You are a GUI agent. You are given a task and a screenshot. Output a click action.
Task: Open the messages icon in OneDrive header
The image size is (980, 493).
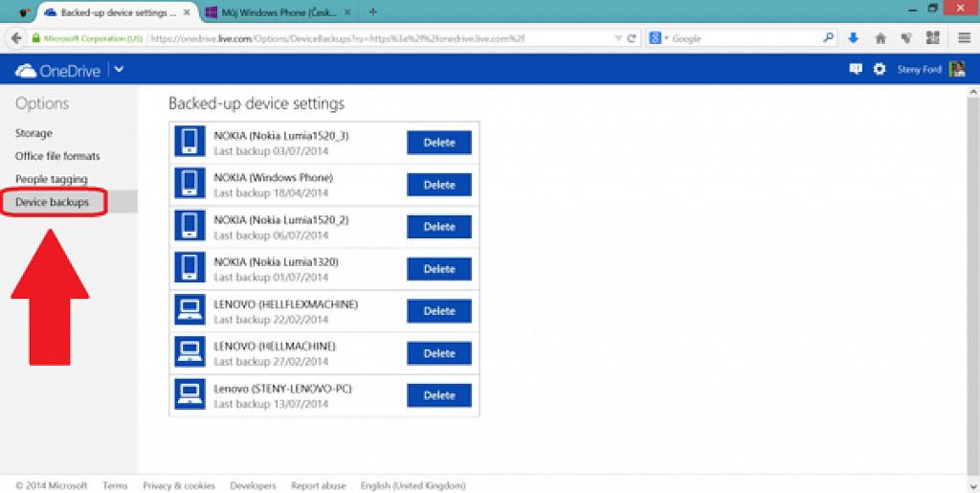click(856, 69)
